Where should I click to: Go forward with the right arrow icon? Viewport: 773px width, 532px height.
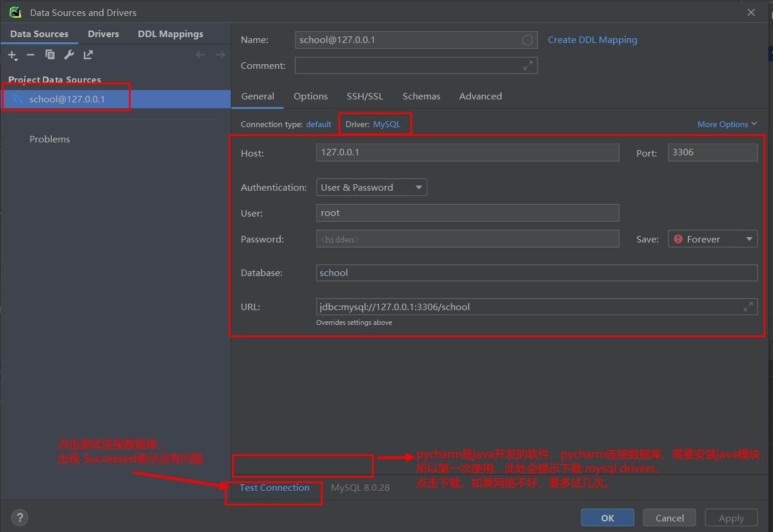click(221, 55)
